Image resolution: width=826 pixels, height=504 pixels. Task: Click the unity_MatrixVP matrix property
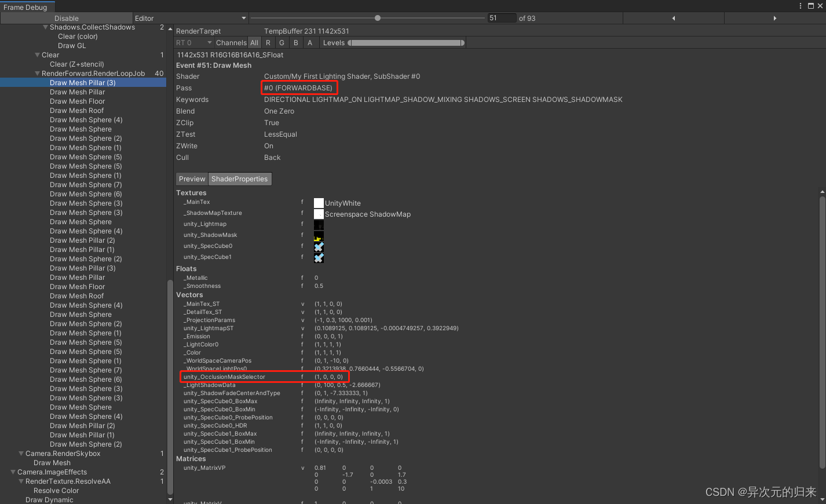click(x=204, y=468)
